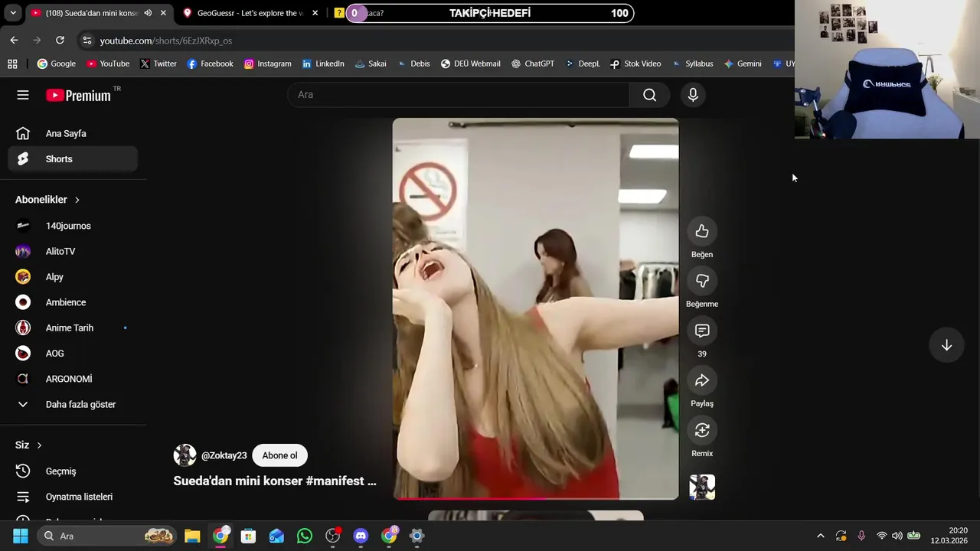This screenshot has width=980, height=551.
Task: Open Windows Start menu
Action: coord(21,536)
